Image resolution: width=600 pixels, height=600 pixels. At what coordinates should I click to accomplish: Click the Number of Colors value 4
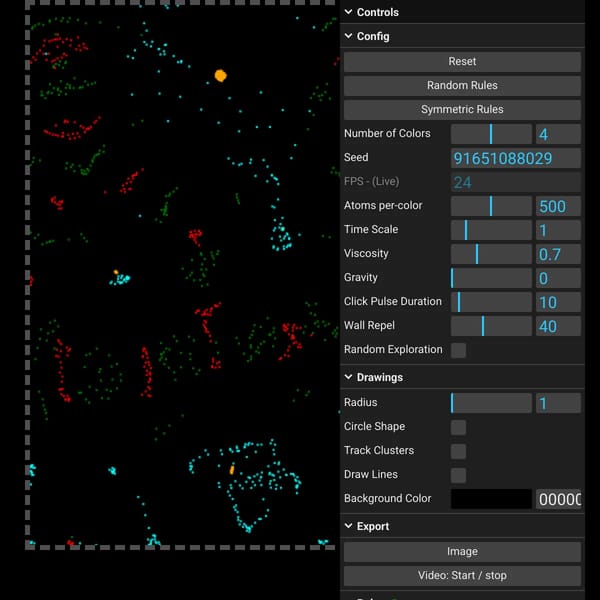pyautogui.click(x=558, y=134)
